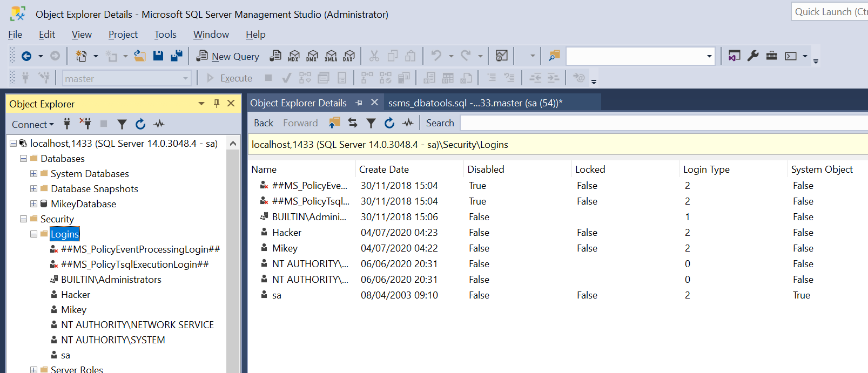
Task: Pin the Object Explorer panel
Action: [x=217, y=104]
